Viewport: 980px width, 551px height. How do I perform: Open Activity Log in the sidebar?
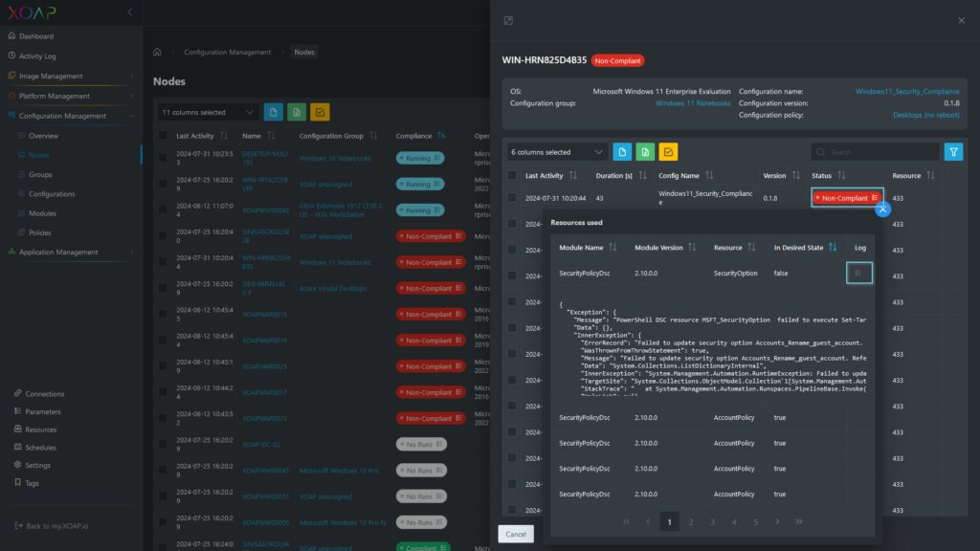click(37, 56)
